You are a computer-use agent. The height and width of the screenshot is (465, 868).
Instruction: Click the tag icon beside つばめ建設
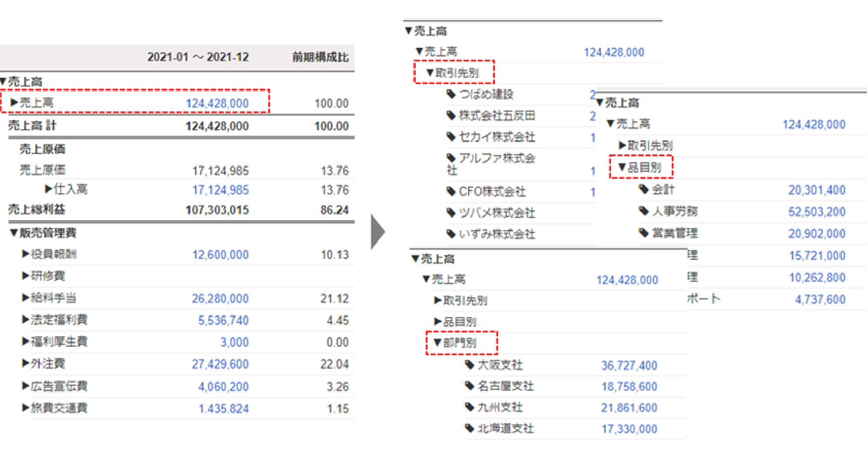pyautogui.click(x=451, y=94)
